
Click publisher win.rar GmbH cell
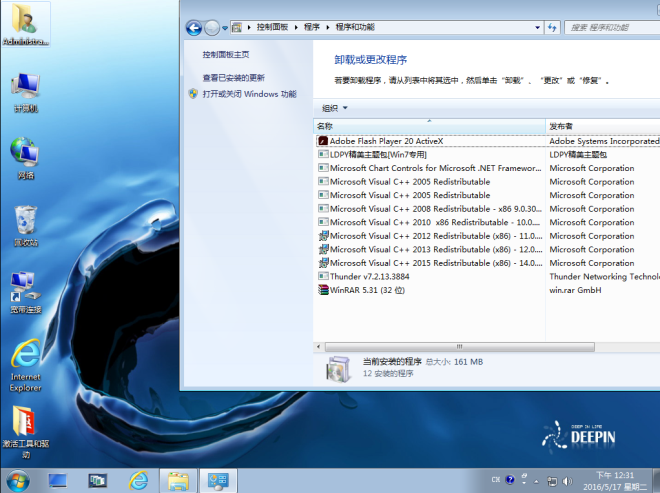pyautogui.click(x=575, y=290)
